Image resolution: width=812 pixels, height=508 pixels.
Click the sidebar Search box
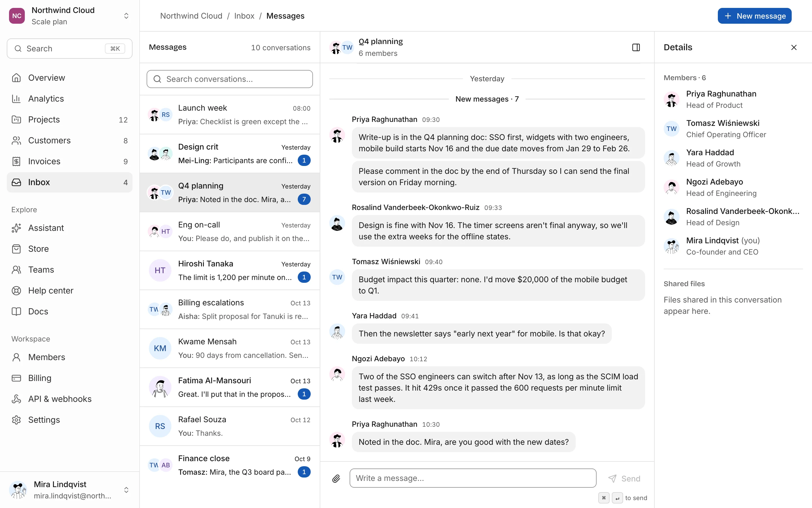pyautogui.click(x=69, y=48)
